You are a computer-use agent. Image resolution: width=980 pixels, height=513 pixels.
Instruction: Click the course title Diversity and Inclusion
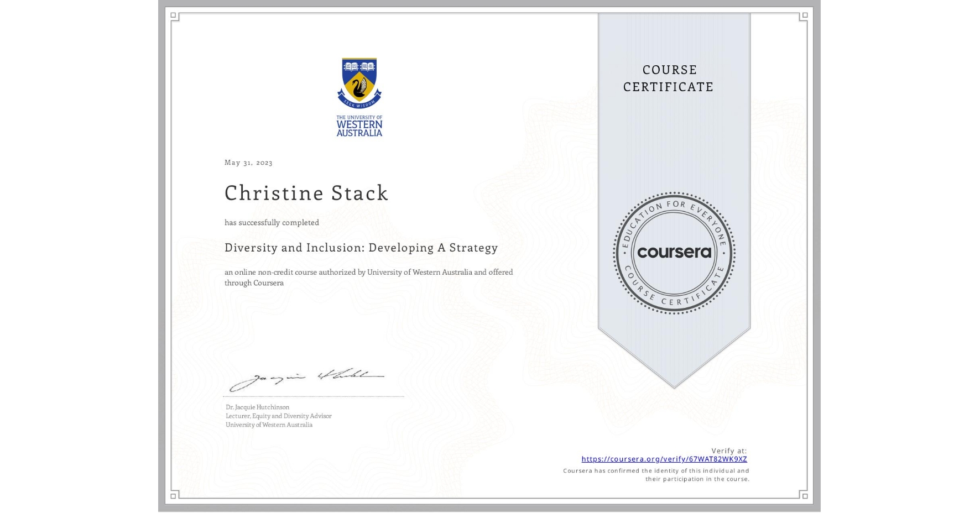click(x=361, y=248)
